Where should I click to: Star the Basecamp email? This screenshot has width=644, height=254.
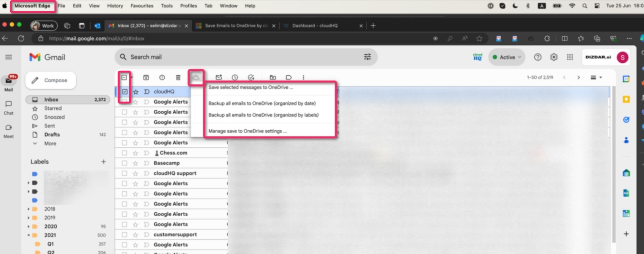[x=136, y=163]
